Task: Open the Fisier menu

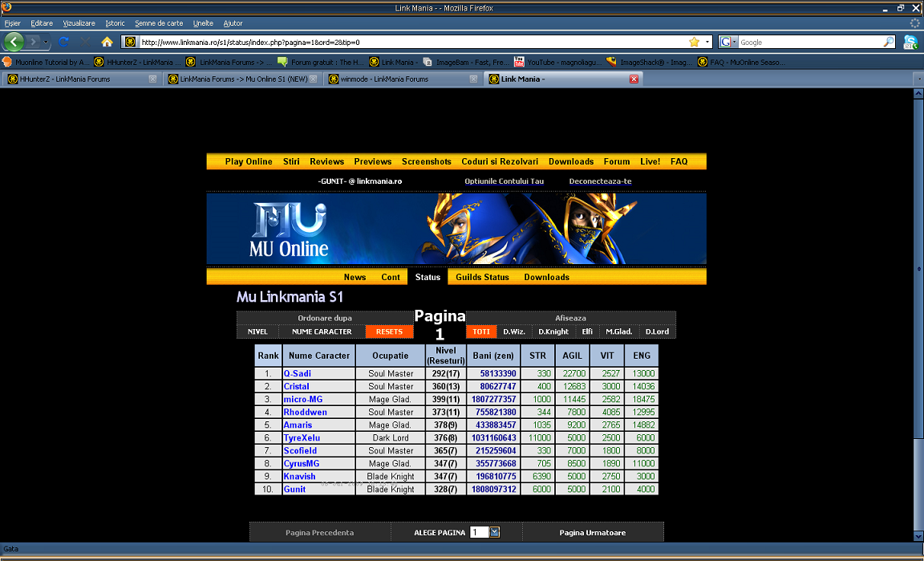Action: [x=12, y=23]
